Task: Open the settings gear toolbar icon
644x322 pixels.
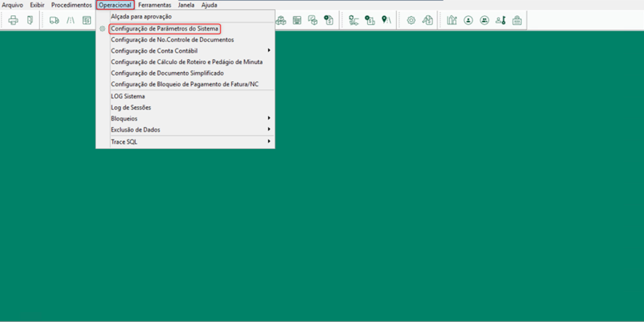Action: point(411,20)
